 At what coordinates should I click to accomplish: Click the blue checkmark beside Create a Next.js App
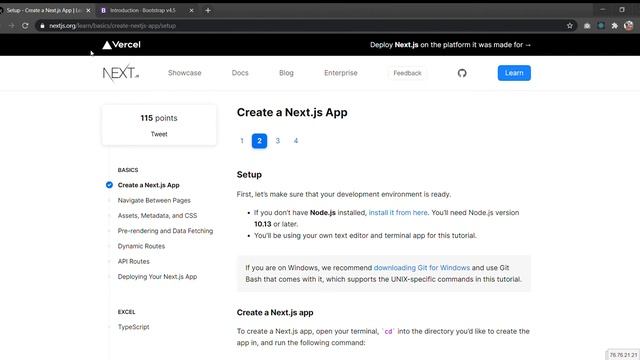[x=109, y=185]
